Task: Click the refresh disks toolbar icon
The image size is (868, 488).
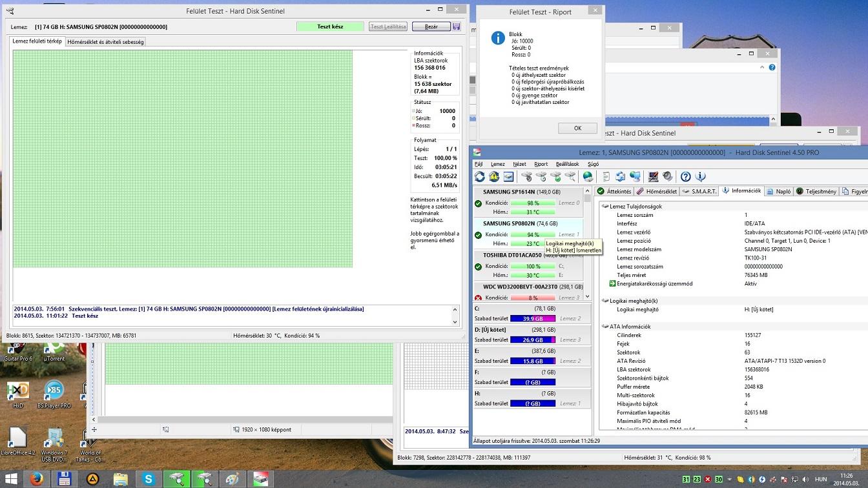Action: pos(479,176)
